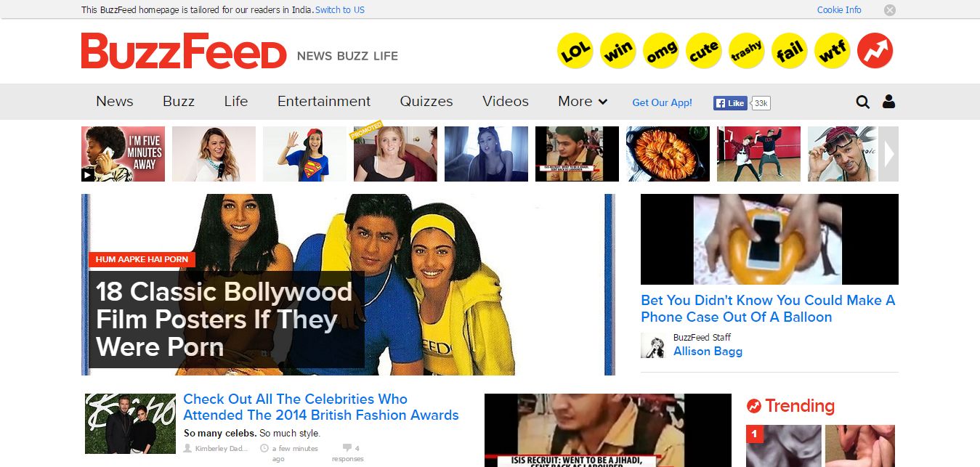Open Allison Bagg author link
The width and height of the screenshot is (980, 467).
tap(708, 352)
